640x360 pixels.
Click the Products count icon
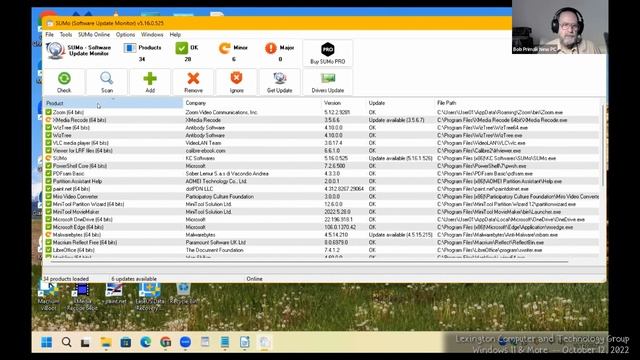point(130,48)
